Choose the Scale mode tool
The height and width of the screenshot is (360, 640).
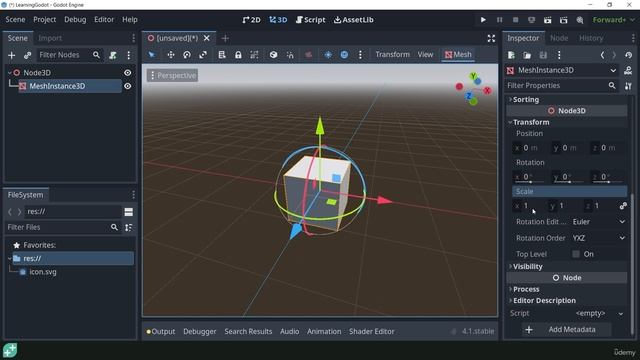point(203,55)
